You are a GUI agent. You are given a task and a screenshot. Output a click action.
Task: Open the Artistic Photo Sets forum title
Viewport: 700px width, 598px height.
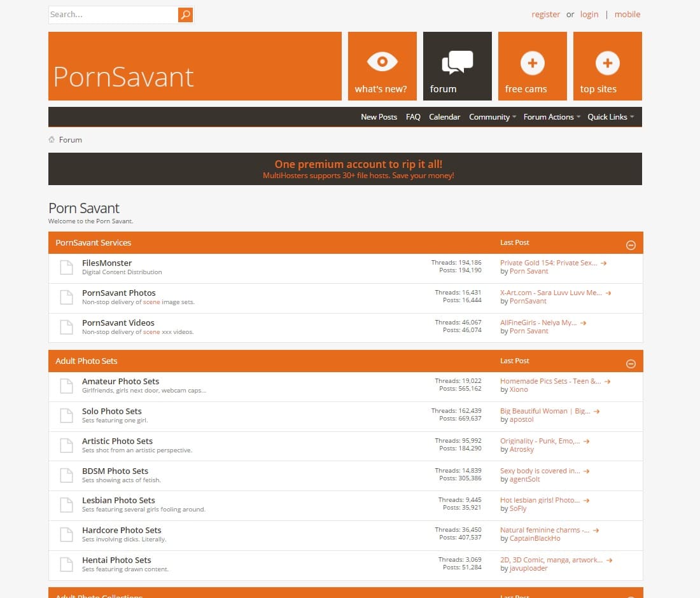pos(118,441)
